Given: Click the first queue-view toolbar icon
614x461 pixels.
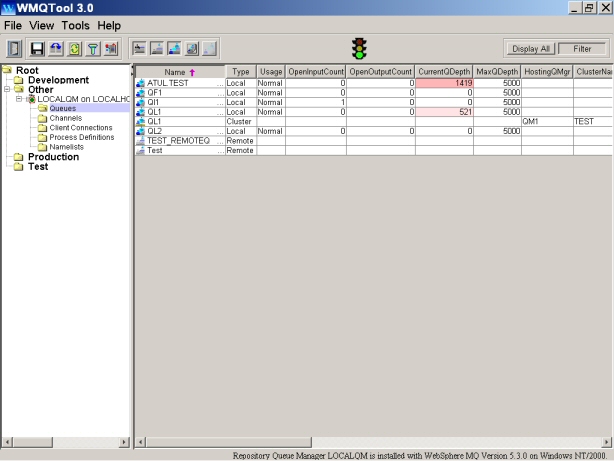Looking at the screenshot, I should (x=139, y=49).
